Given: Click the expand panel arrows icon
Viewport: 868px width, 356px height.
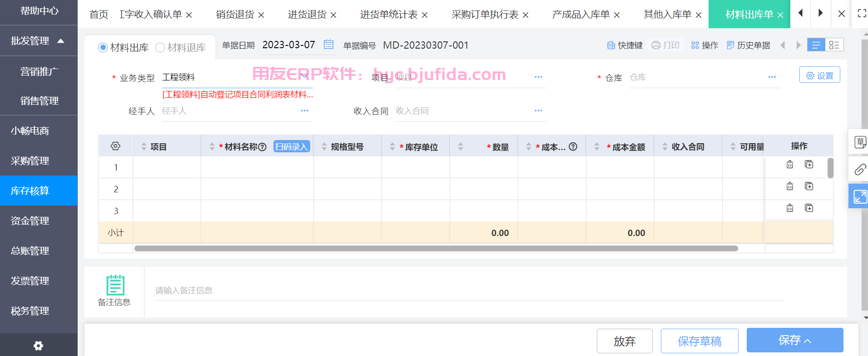Looking at the screenshot, I should pos(860,196).
